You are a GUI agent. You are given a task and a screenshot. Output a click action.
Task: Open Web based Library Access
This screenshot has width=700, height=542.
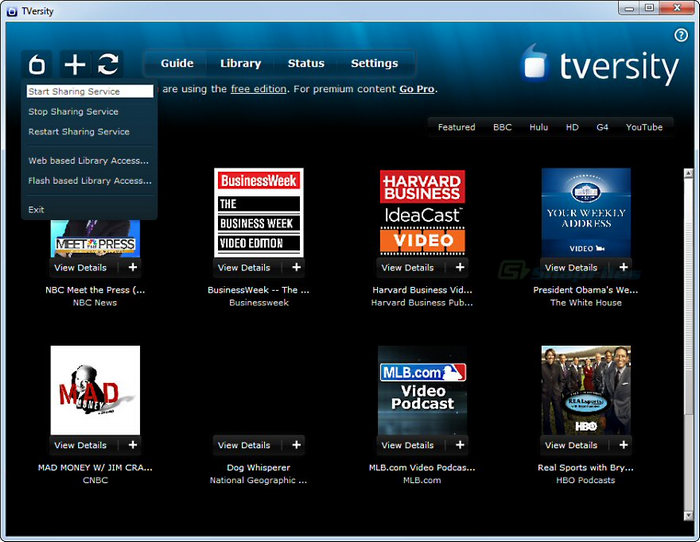(90, 161)
